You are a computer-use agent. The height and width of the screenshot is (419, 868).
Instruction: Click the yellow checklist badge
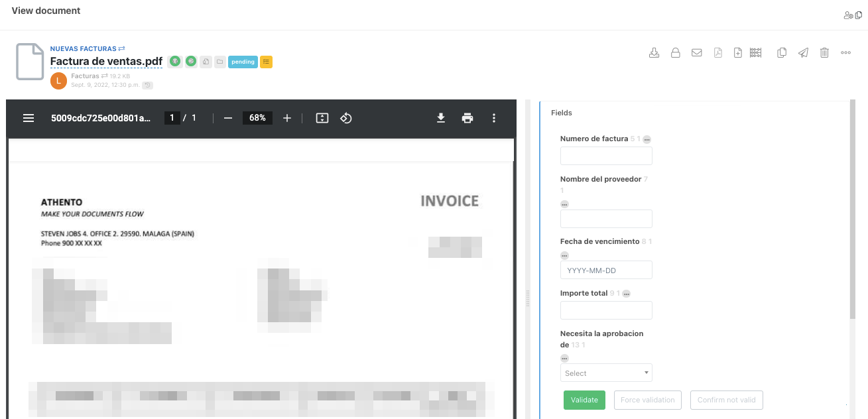pyautogui.click(x=266, y=62)
